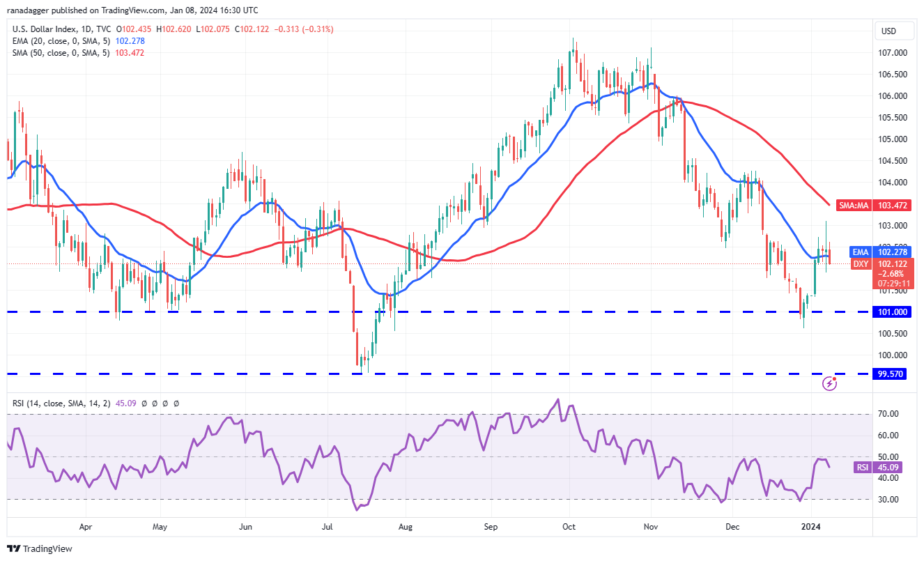The height and width of the screenshot is (561, 924).
Task: Select the U.S. Dollar Index legend title
Action: click(62, 29)
